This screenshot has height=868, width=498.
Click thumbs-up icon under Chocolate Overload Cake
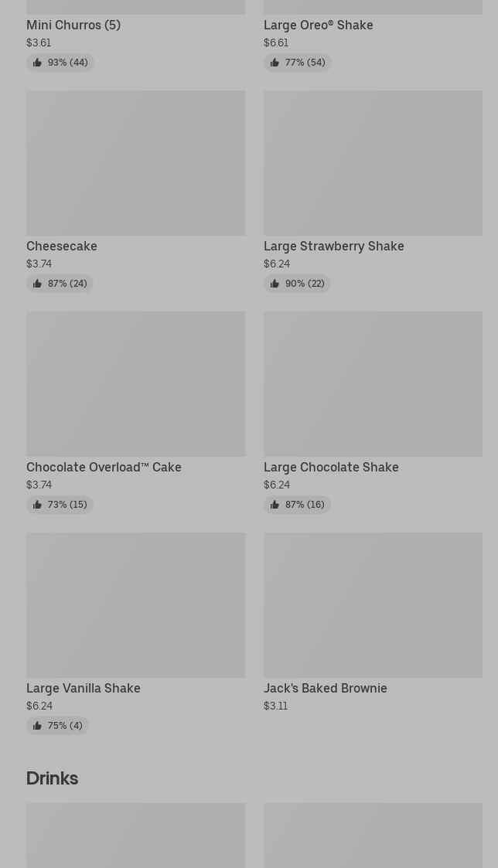click(37, 505)
